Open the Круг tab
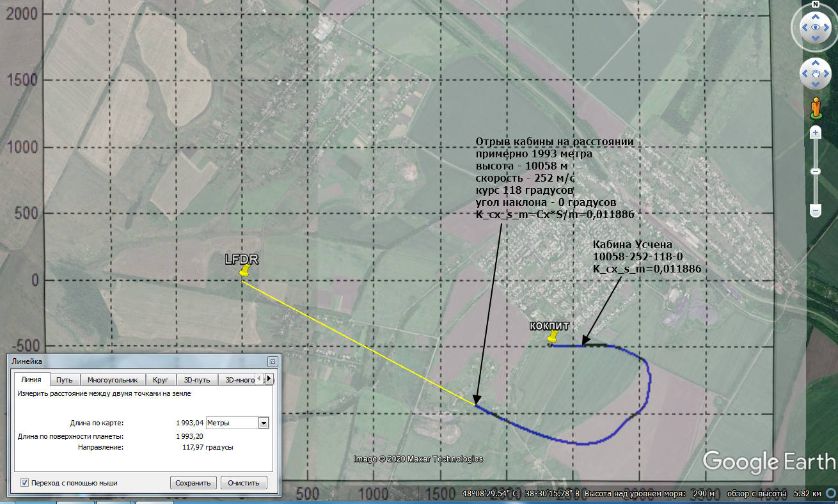The height and width of the screenshot is (504, 838). click(161, 380)
